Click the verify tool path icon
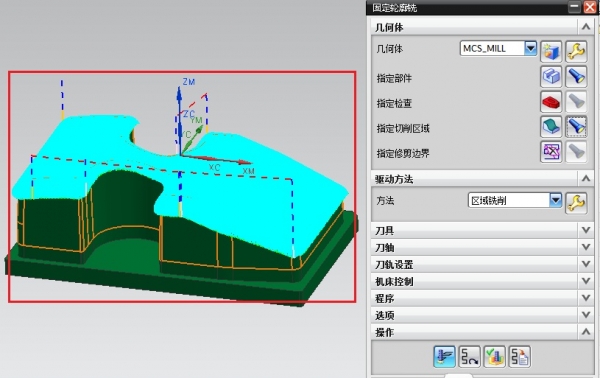Screen dimensions: 600x378 [x=494, y=357]
